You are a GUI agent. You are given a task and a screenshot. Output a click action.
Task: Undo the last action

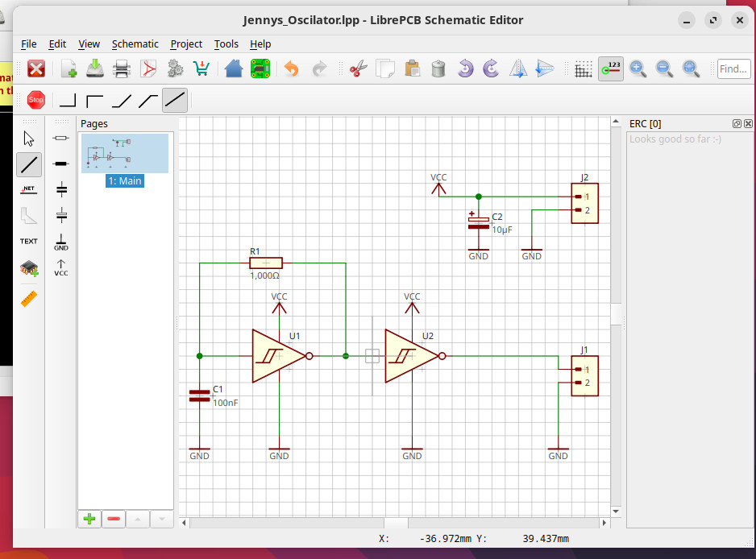290,68
